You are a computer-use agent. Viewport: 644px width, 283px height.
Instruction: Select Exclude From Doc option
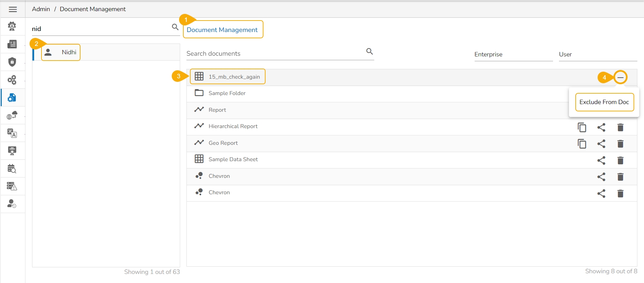coord(604,102)
